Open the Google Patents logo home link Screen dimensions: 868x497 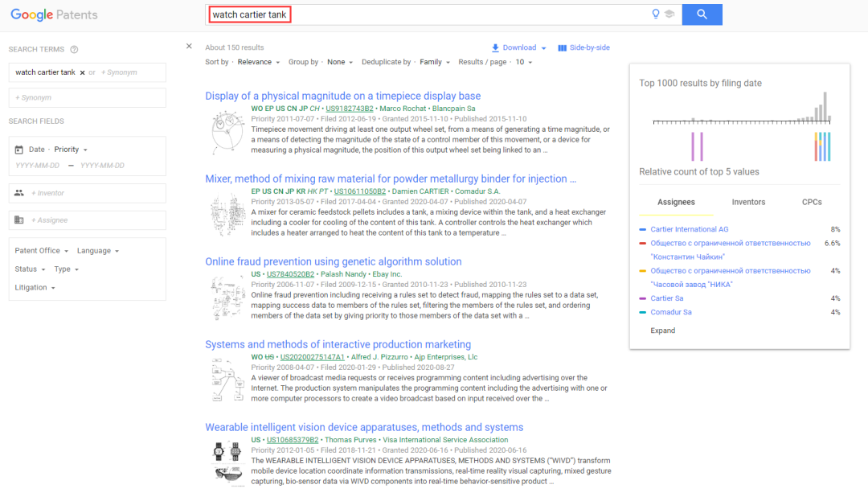(x=54, y=14)
